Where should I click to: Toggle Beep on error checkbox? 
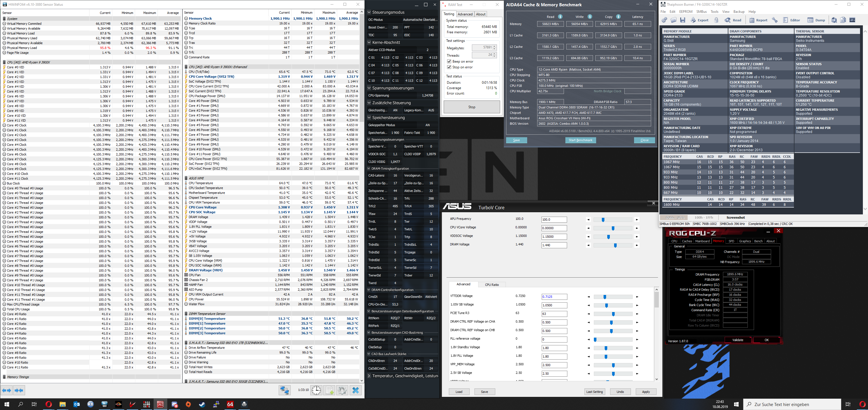coord(449,61)
